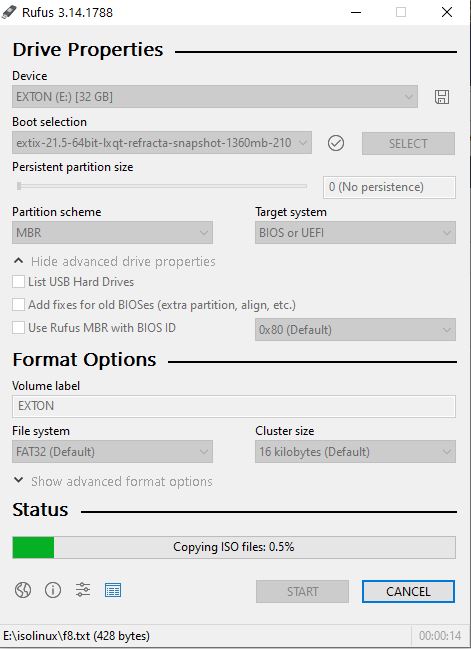
Task: Click the SELECT button for ISO
Action: (x=408, y=144)
